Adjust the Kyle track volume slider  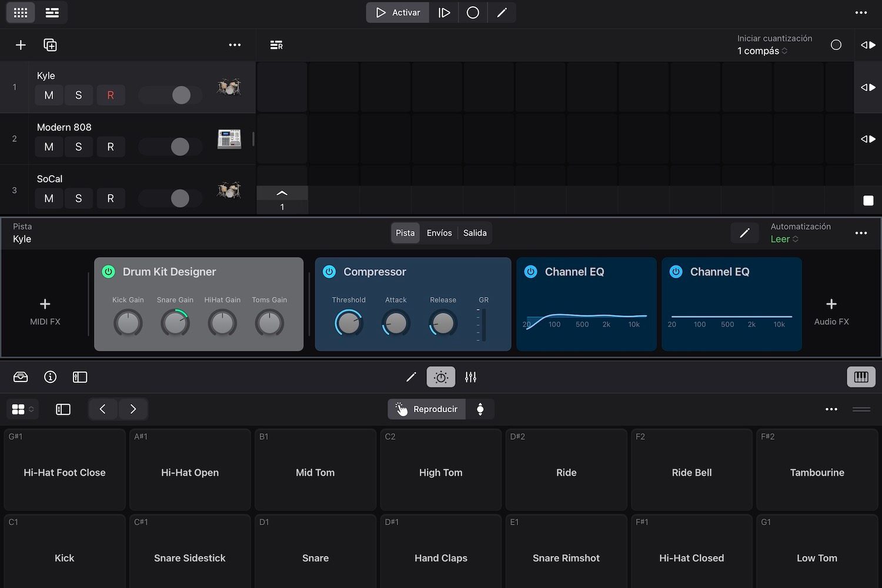(x=181, y=95)
